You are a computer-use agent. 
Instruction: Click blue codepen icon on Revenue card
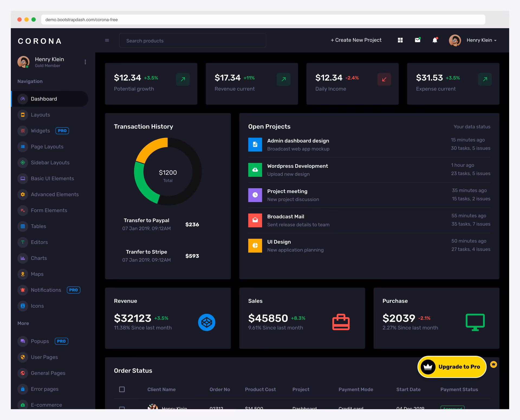[207, 322]
